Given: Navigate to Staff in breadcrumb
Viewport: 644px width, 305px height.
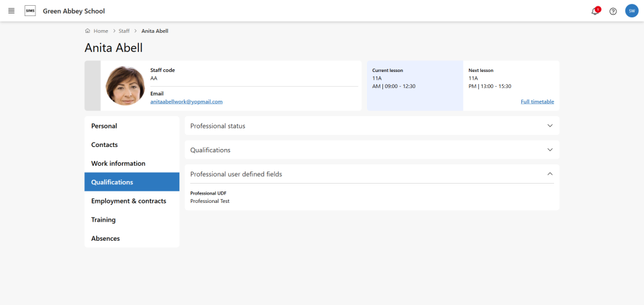Looking at the screenshot, I should click(x=124, y=31).
